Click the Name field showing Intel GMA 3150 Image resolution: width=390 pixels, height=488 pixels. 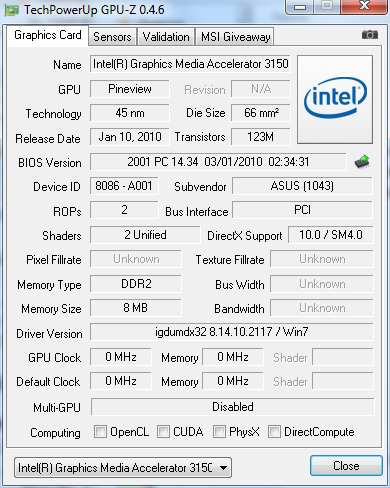(190, 64)
